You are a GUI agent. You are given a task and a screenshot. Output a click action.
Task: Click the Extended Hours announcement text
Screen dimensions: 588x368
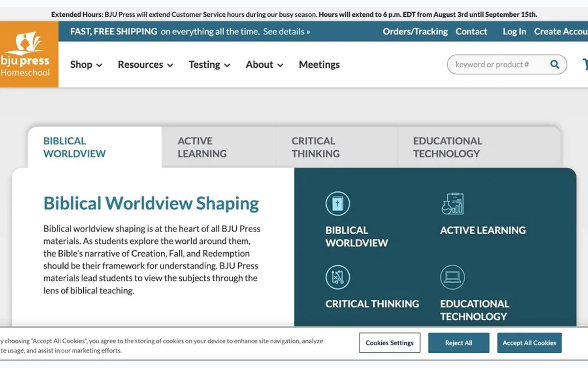coord(294,14)
